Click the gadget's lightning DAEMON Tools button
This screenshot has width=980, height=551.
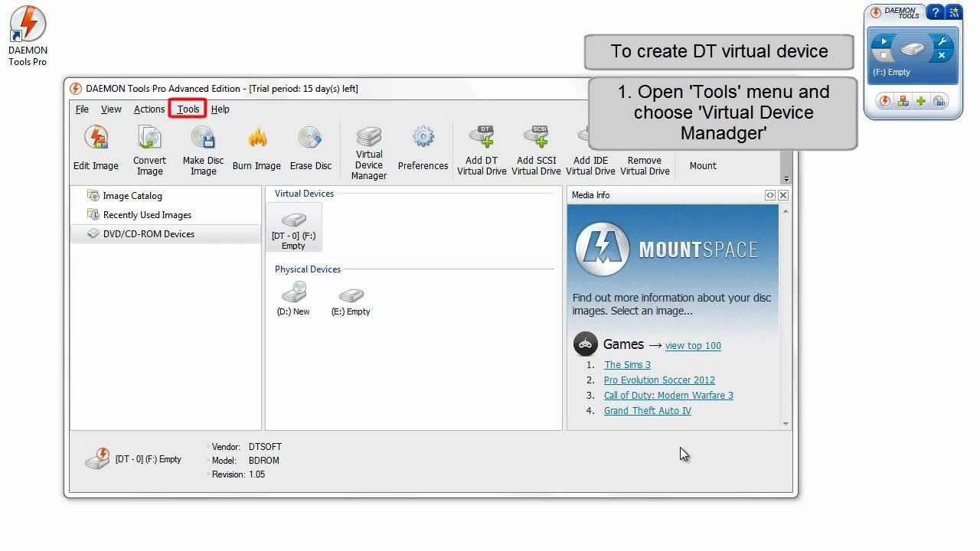click(885, 101)
